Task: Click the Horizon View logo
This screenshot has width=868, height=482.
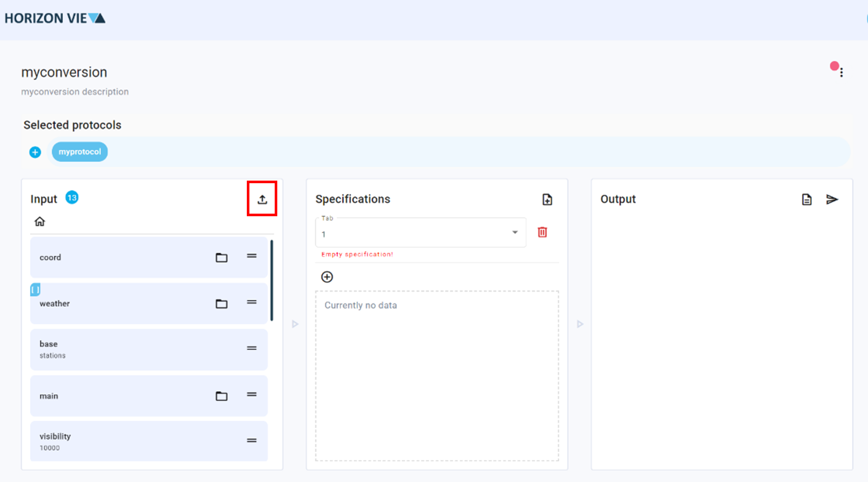Action: coord(55,19)
